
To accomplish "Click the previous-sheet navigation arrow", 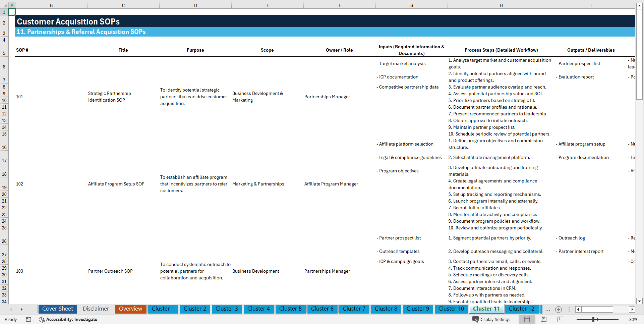I will (11, 309).
